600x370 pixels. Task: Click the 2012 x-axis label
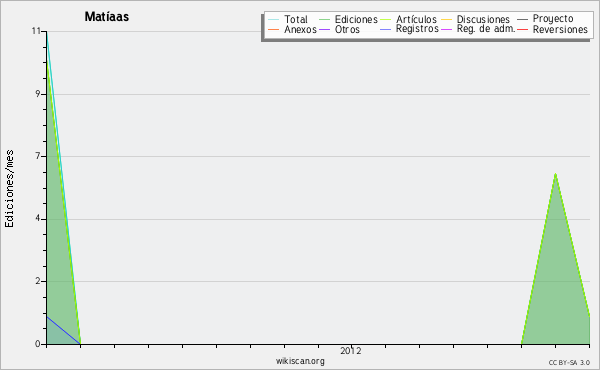point(351,351)
